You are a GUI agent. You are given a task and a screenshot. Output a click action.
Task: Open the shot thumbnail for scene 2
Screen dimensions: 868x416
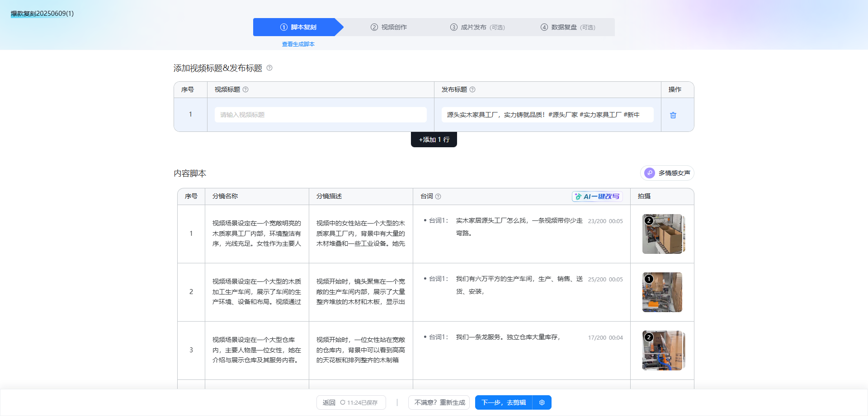coord(662,292)
